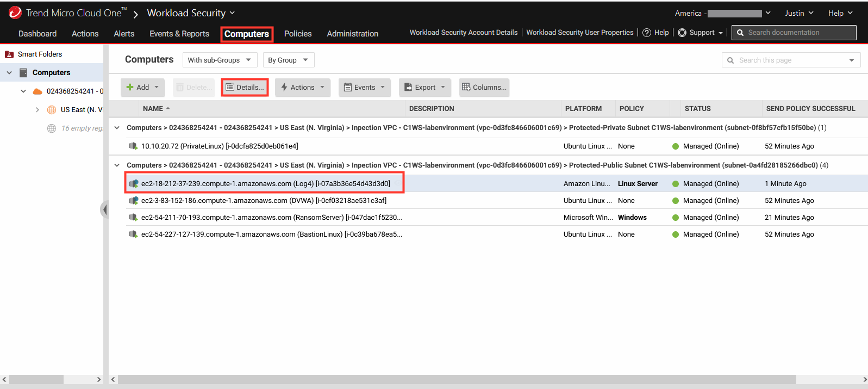The height and width of the screenshot is (389, 868).
Task: Click the Columns grid icon
Action: tap(466, 87)
